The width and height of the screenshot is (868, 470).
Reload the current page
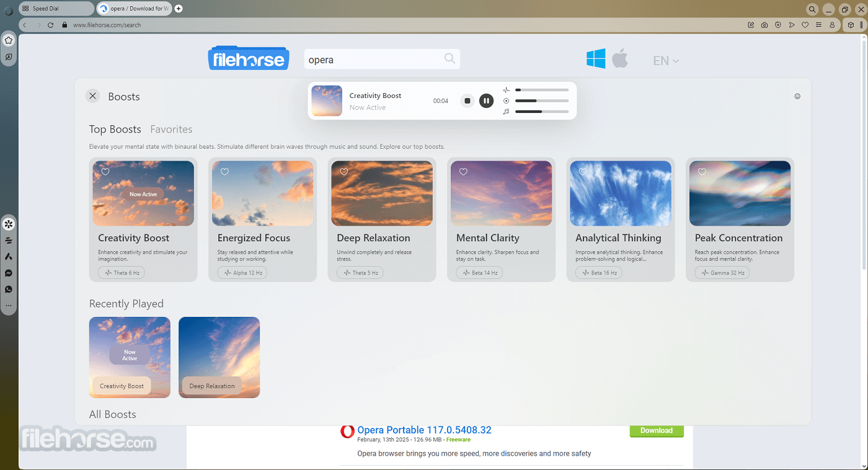(51, 25)
